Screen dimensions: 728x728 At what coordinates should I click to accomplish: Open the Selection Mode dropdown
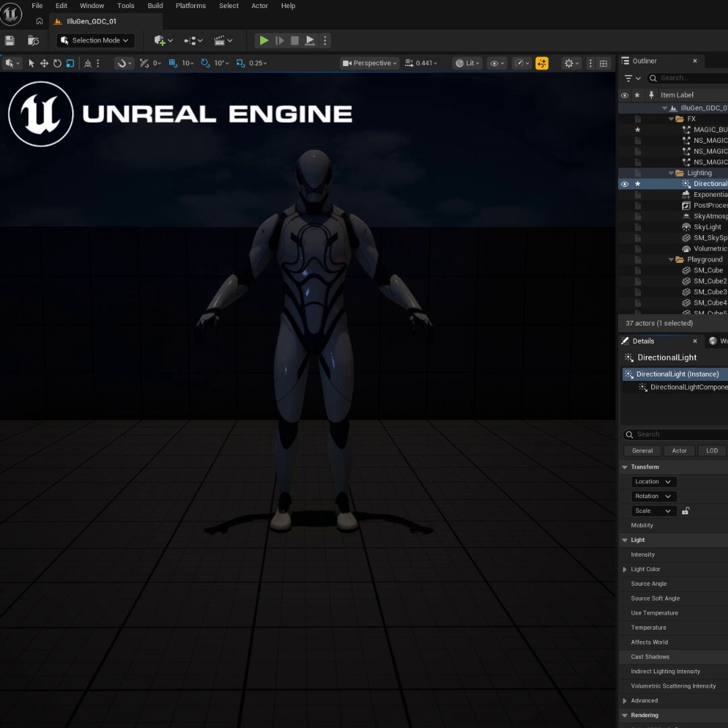pos(96,40)
